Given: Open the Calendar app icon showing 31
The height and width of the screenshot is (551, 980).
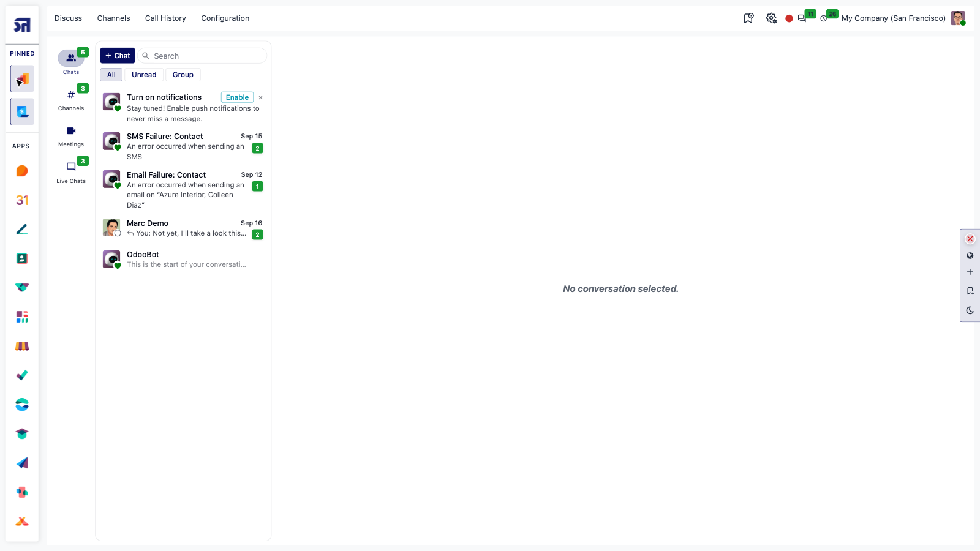Looking at the screenshot, I should click(x=22, y=200).
